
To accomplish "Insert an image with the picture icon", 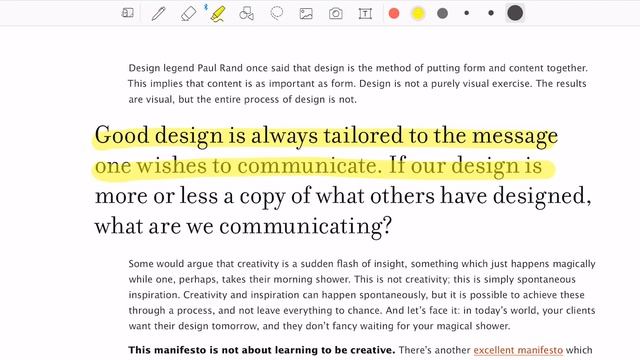I will click(306, 14).
